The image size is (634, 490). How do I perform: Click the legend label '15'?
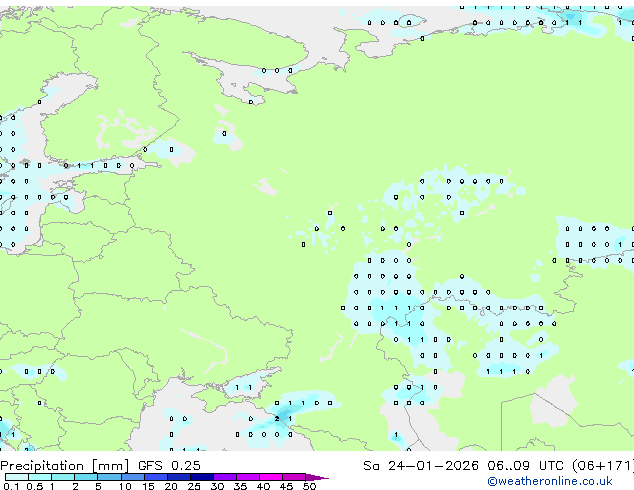click(148, 486)
